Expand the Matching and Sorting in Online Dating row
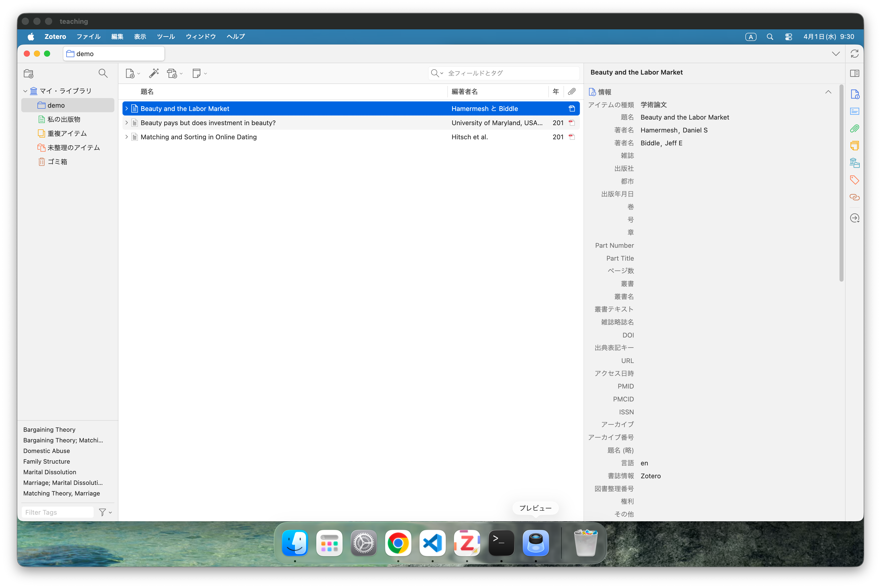Screen dimensions: 881x588 click(127, 137)
